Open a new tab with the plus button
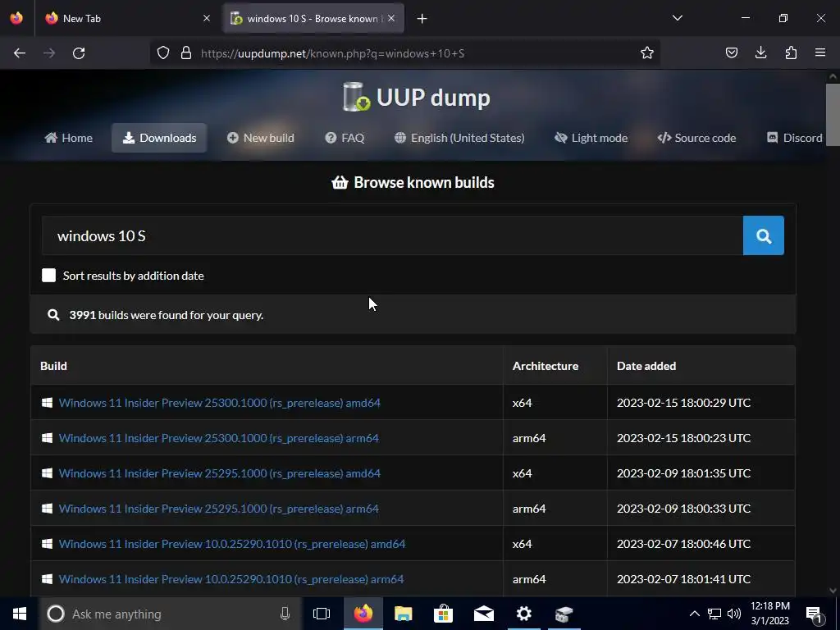Image resolution: width=840 pixels, height=630 pixels. tap(422, 18)
